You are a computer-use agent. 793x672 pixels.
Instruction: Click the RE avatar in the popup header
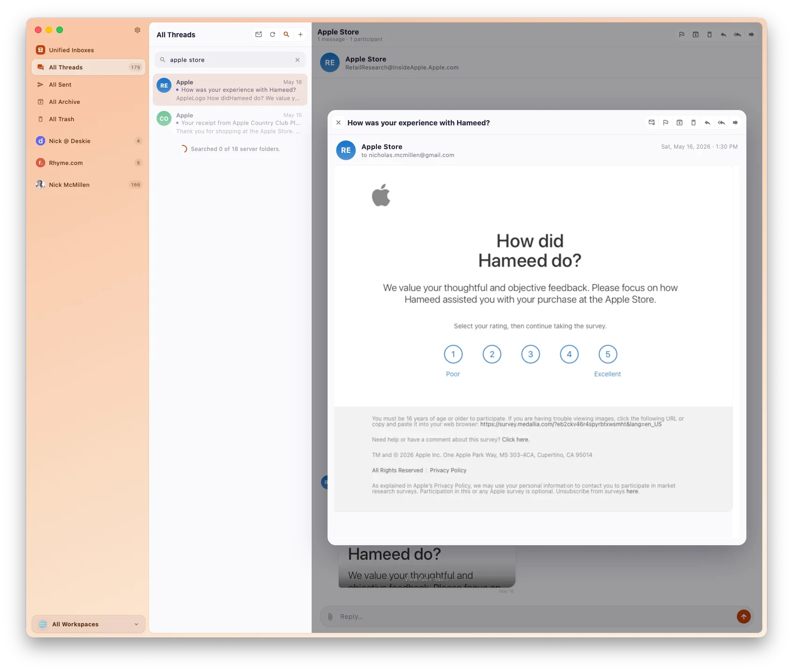point(346,150)
